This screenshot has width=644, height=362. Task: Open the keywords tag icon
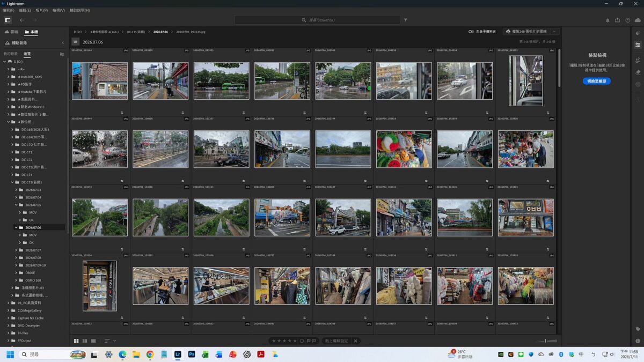point(638,329)
